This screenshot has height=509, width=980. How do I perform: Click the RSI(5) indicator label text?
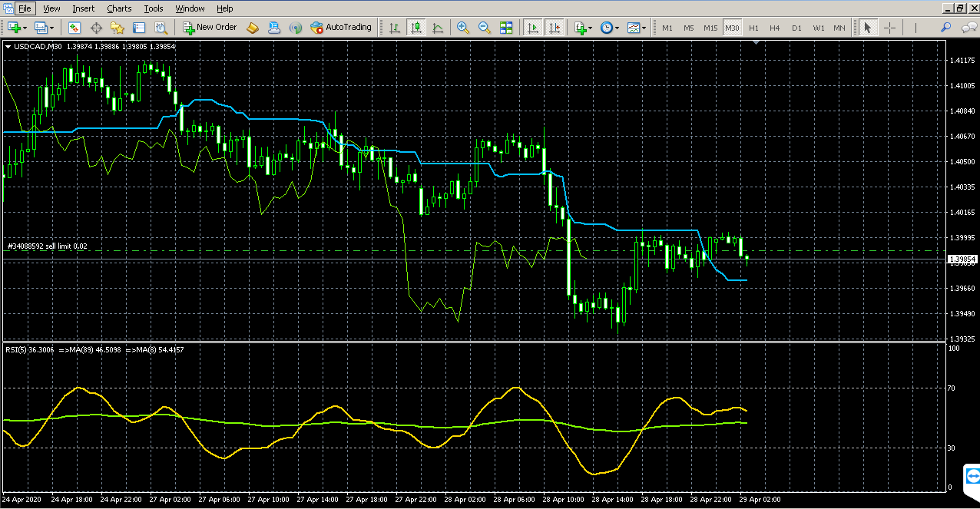pos(29,349)
